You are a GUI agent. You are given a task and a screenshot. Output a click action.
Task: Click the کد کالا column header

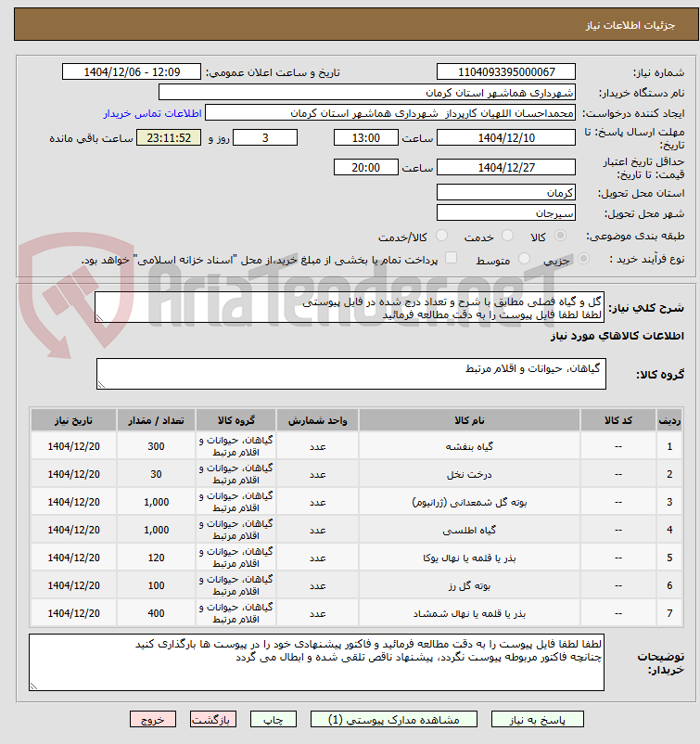618,420
